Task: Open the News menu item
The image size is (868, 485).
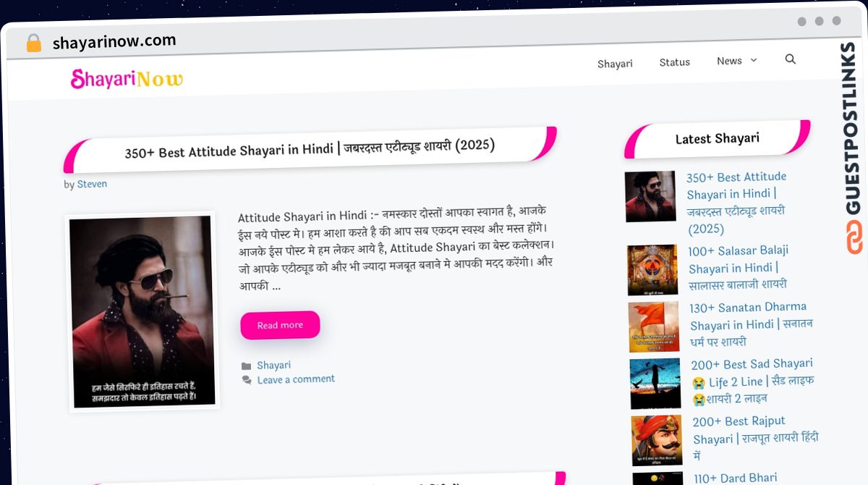Action: click(x=729, y=61)
